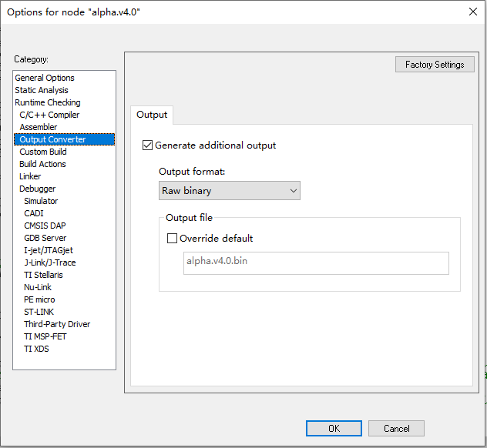Select Output Converter category
The image size is (487, 448).
click(64, 139)
